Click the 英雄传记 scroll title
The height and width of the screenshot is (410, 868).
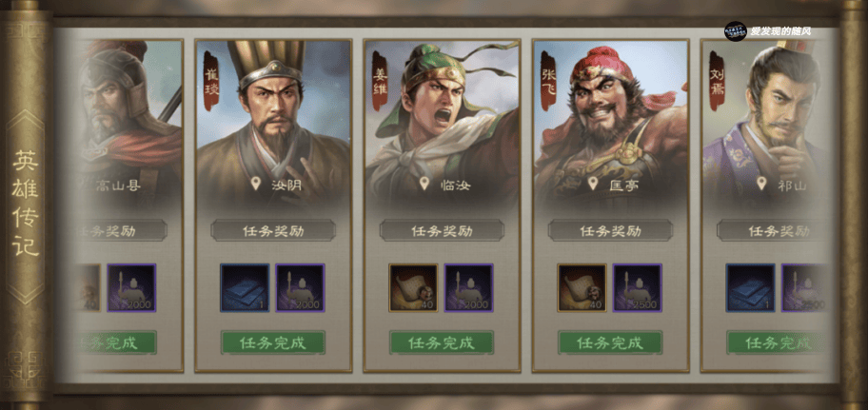tap(26, 204)
